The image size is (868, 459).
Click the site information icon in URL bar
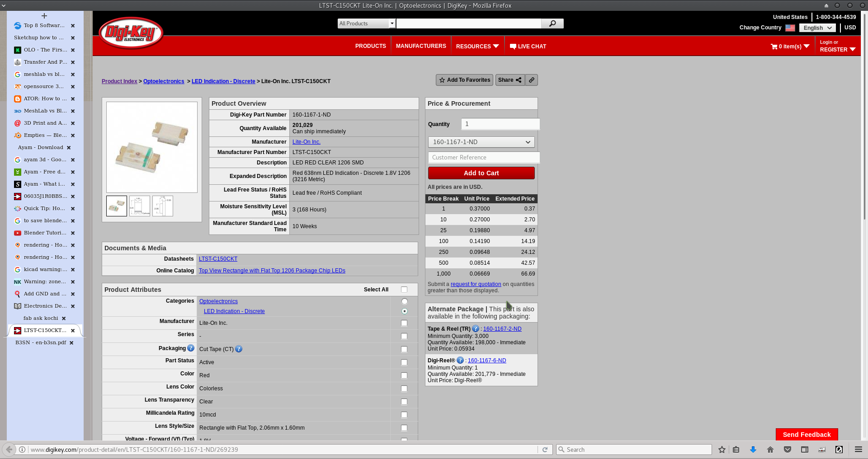22,450
